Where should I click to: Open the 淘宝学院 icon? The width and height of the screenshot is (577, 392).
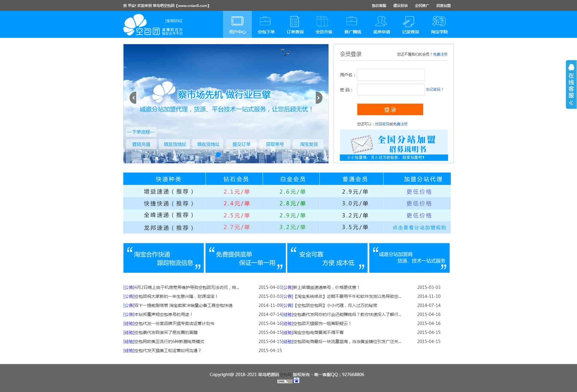(x=439, y=21)
